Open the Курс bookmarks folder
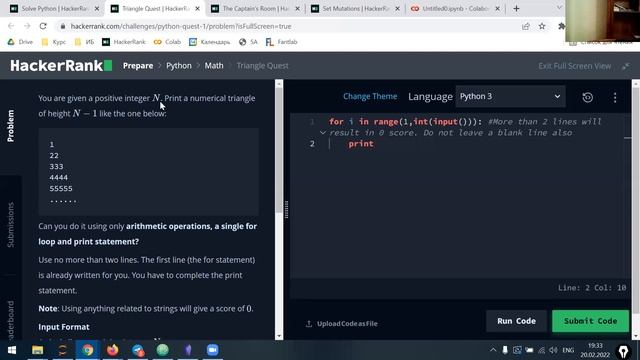 click(53, 42)
